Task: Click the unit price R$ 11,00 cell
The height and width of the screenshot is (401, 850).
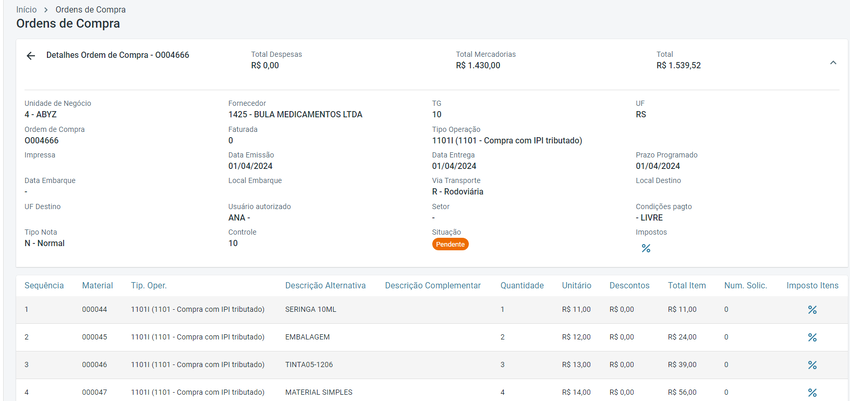Action: click(576, 309)
